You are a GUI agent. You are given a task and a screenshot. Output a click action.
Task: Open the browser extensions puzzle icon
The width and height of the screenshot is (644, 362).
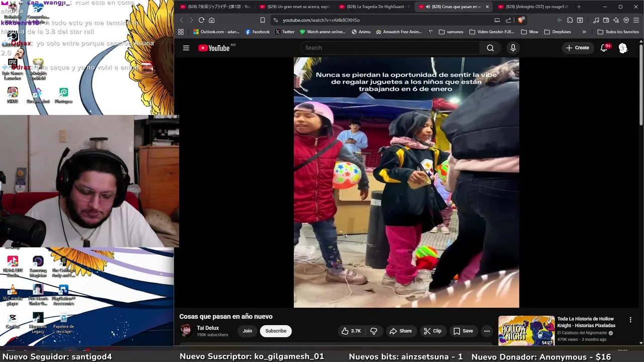[570, 20]
